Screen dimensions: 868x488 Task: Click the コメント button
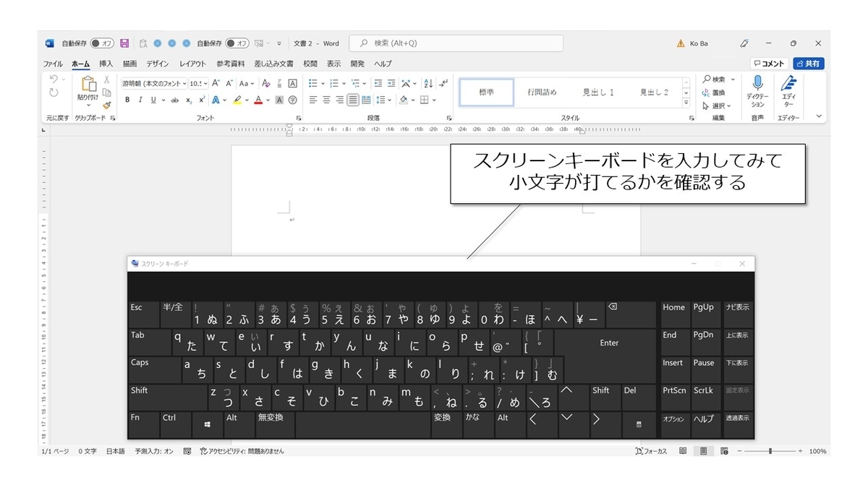769,64
